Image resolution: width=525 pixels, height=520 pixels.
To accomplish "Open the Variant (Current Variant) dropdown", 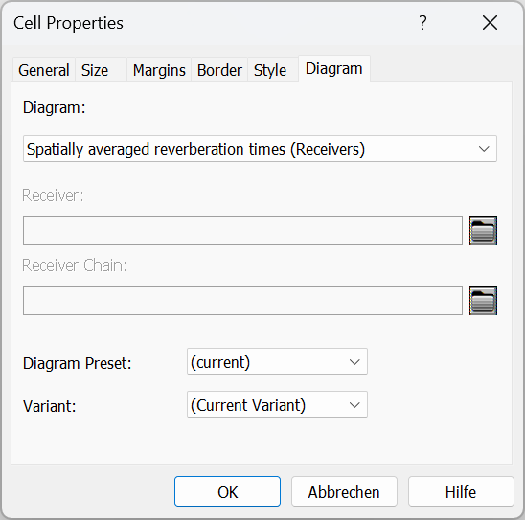I will click(x=277, y=404).
